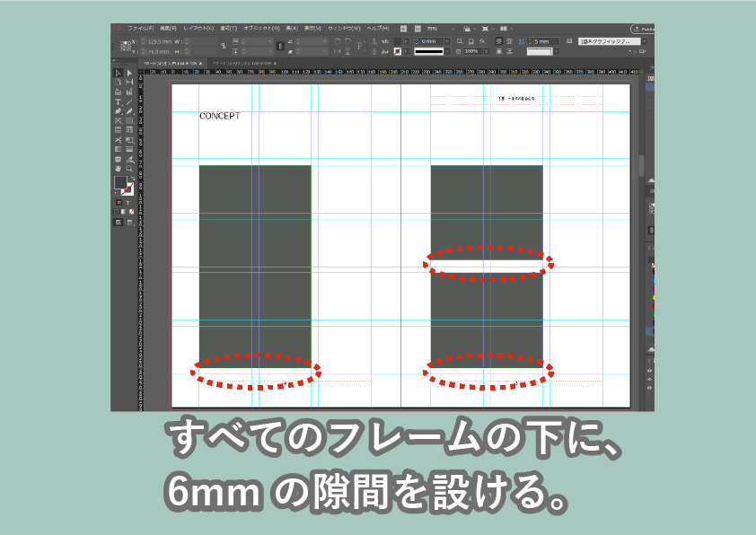Open the stroke style line dropdown arrow
The image size is (756, 535).
point(447,51)
